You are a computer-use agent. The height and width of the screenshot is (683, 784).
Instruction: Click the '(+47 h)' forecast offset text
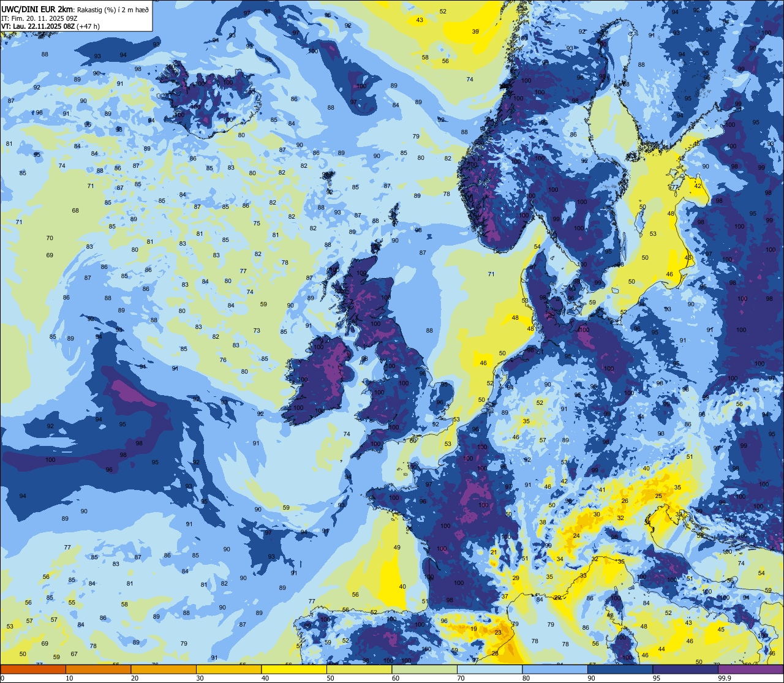(x=88, y=26)
